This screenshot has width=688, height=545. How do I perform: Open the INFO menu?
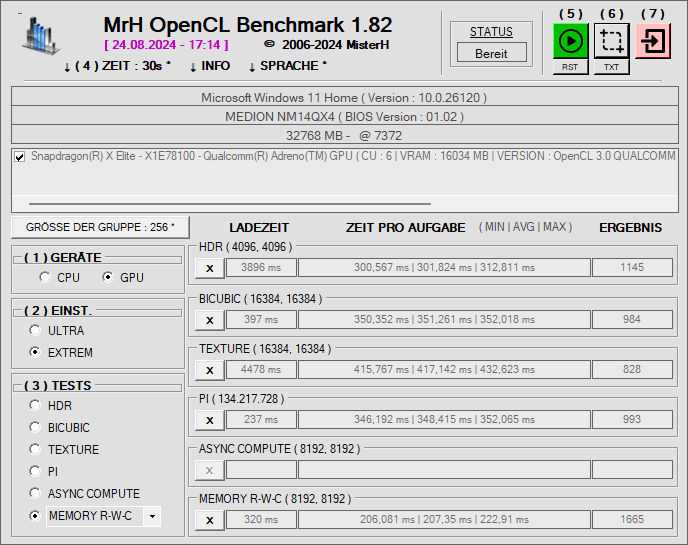coord(210,66)
